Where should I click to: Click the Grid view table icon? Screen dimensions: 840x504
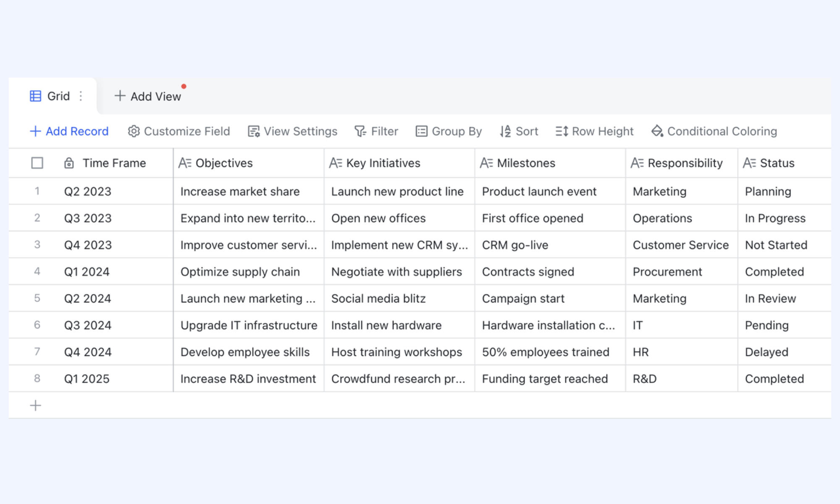[36, 96]
